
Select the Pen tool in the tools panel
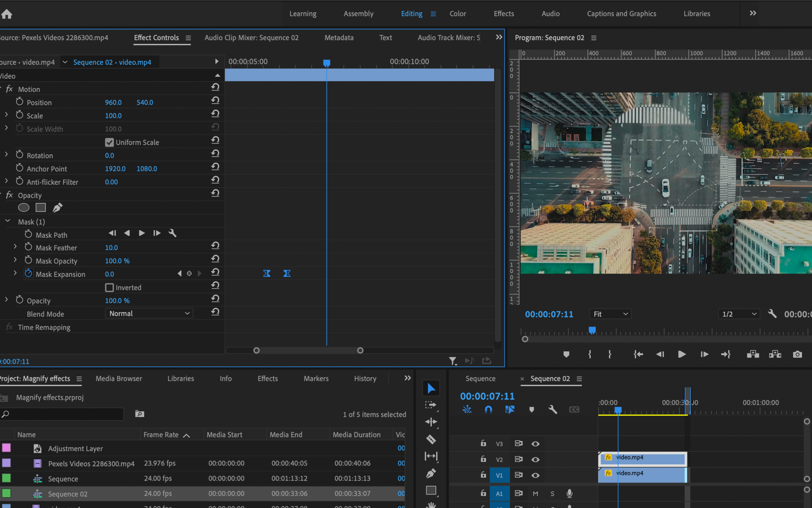tap(431, 473)
